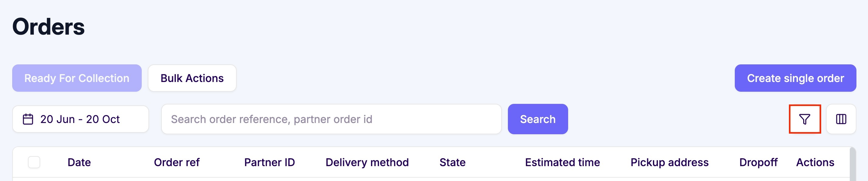Open the Bulk Actions menu
Image resolution: width=868 pixels, height=181 pixels.
tap(192, 78)
